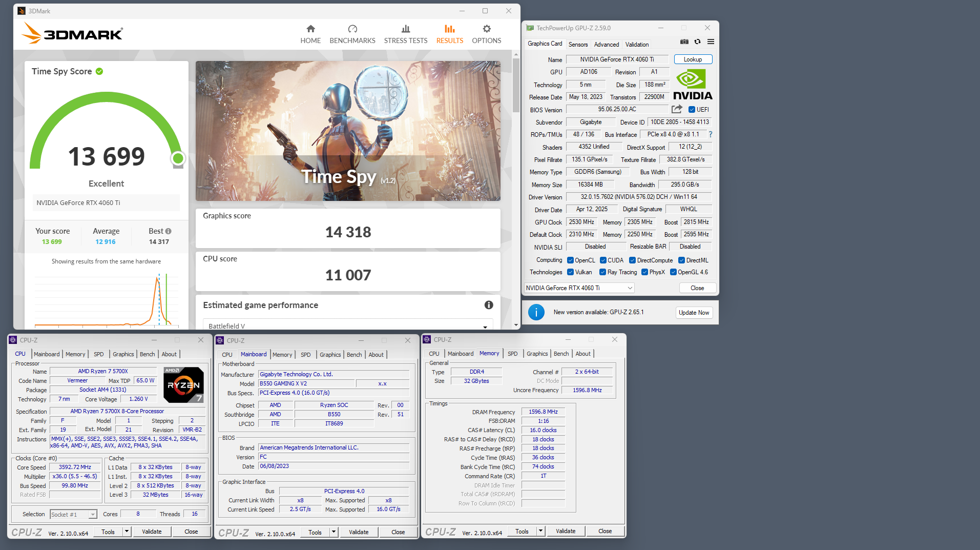Image resolution: width=980 pixels, height=550 pixels.
Task: Switch to the Sensors tab in GPU-Z
Action: click(578, 45)
